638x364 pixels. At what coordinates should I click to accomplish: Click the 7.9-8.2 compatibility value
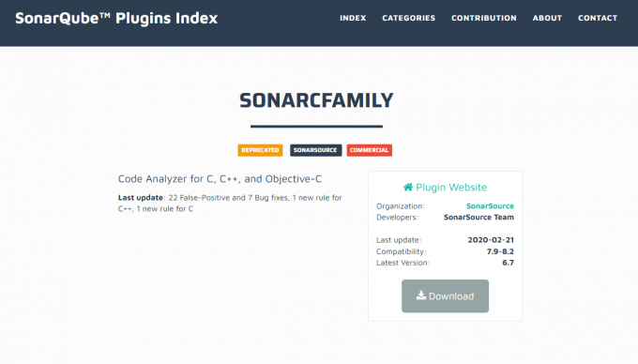click(x=500, y=251)
